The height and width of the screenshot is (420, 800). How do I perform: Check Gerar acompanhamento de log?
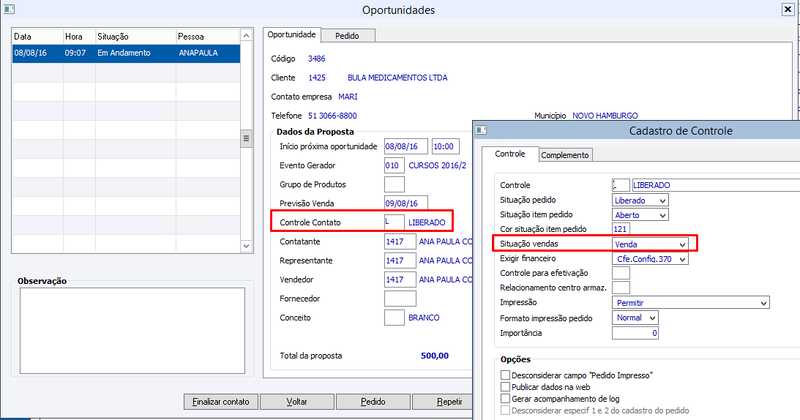pos(505,399)
